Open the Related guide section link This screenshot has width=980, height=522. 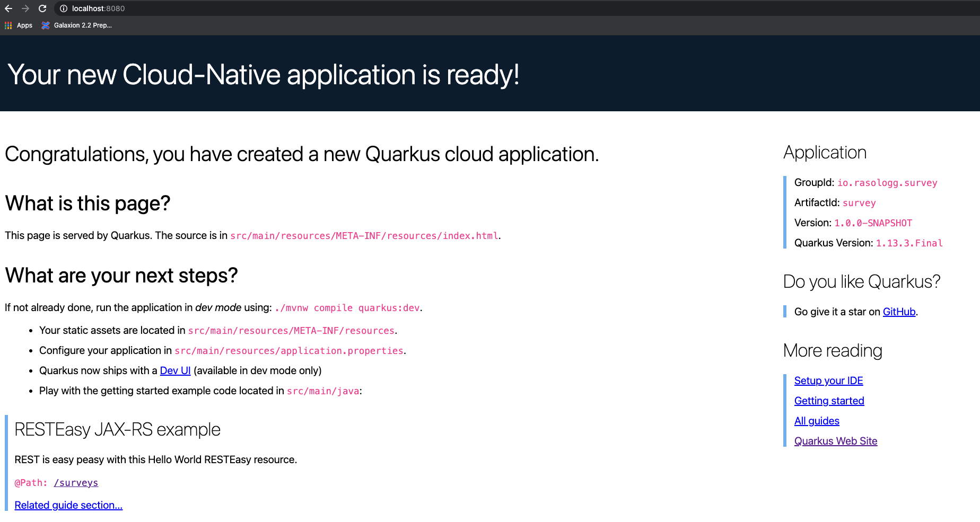(x=68, y=505)
